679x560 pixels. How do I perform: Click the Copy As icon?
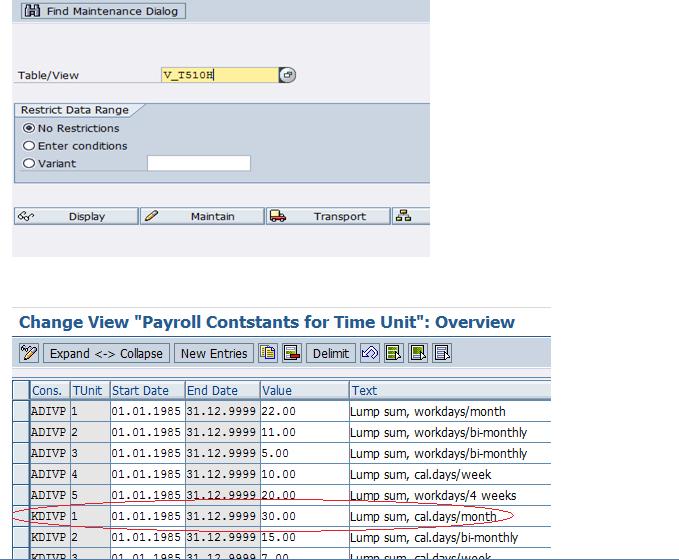pyautogui.click(x=268, y=353)
